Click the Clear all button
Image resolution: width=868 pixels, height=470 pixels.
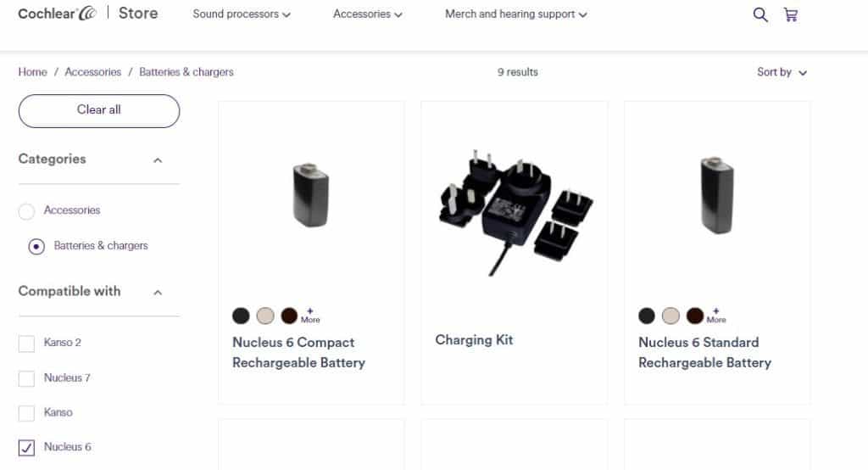point(99,111)
